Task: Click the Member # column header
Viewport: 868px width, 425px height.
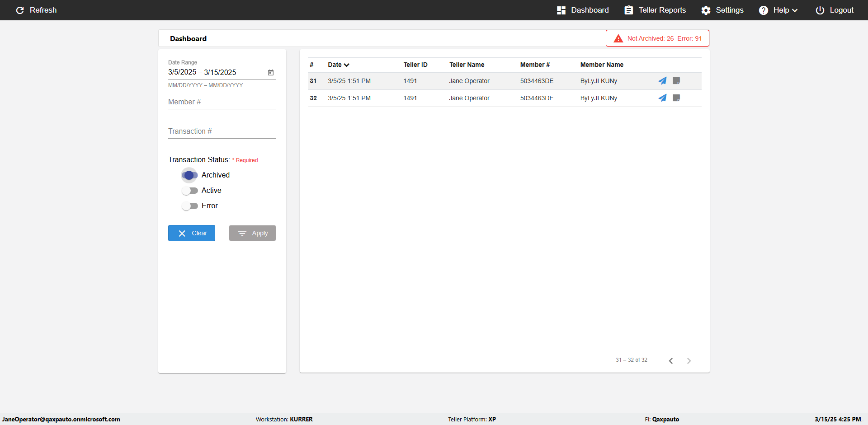Action: [x=535, y=65]
